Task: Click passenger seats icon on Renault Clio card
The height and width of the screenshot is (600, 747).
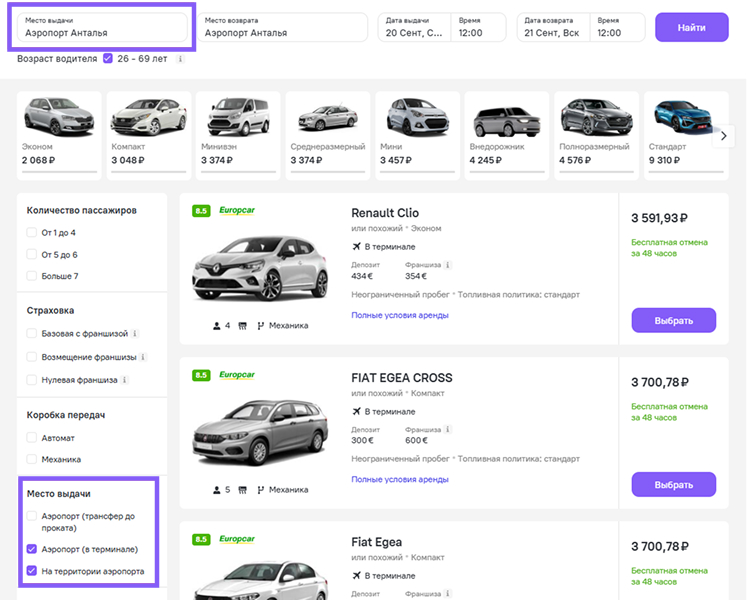Action: click(217, 326)
